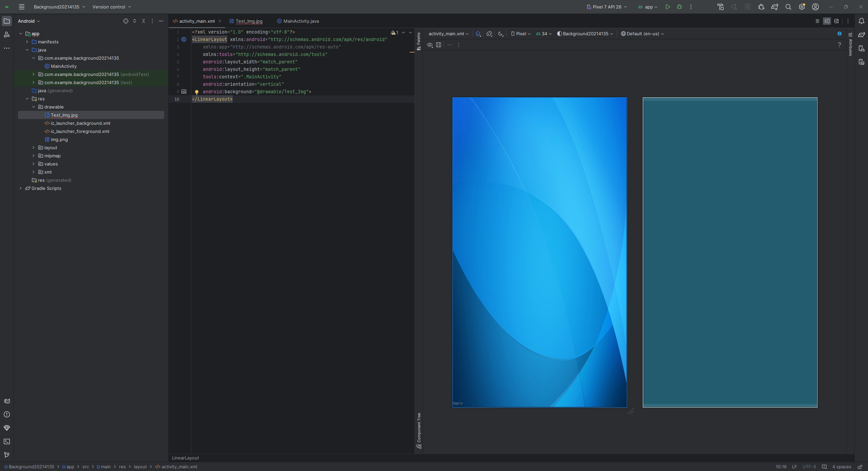Screen dimensions: 868x471
Task: Click the layout breadcrumb in the status bar
Action: (140, 467)
